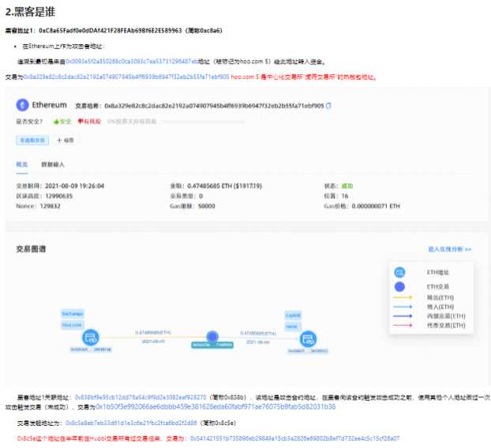
Task: Switch to the 概览 tab
Action: pyautogui.click(x=22, y=164)
